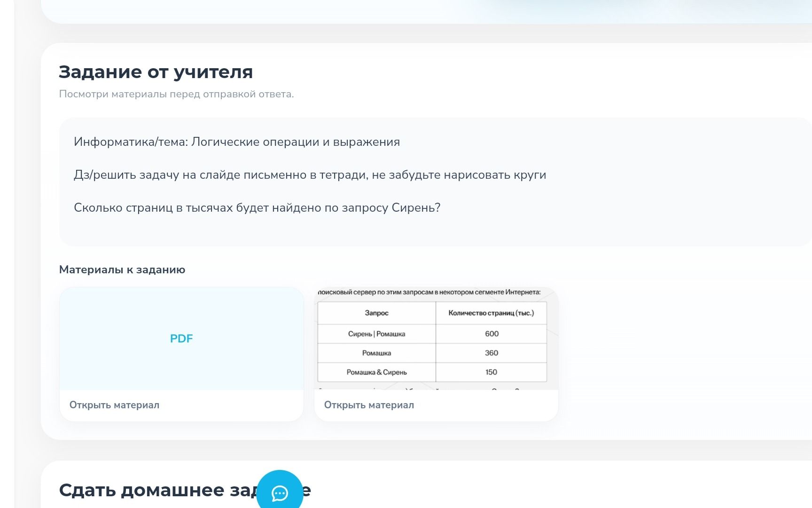Click the line 'Информатика/тема: Логические операции и выражения'
This screenshot has width=812, height=508.
pos(237,142)
